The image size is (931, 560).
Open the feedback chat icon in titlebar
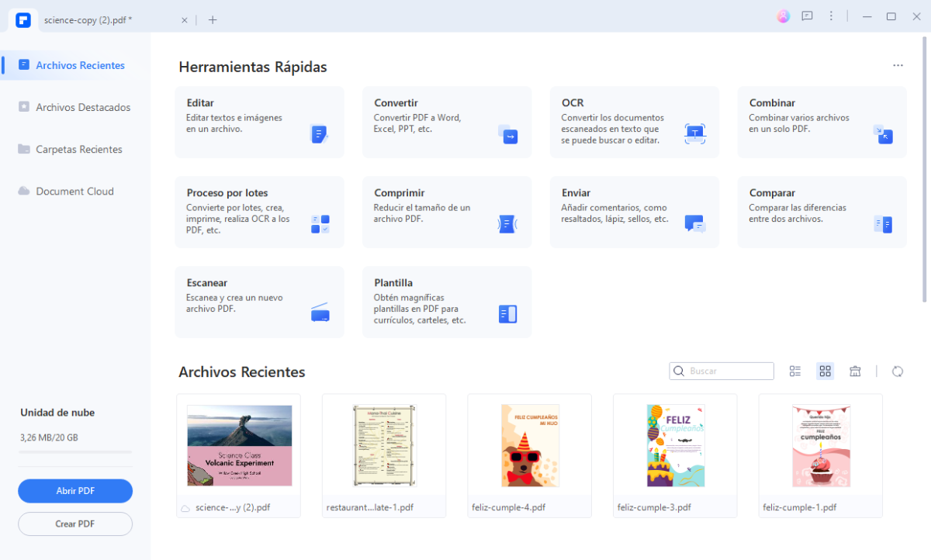pos(807,16)
